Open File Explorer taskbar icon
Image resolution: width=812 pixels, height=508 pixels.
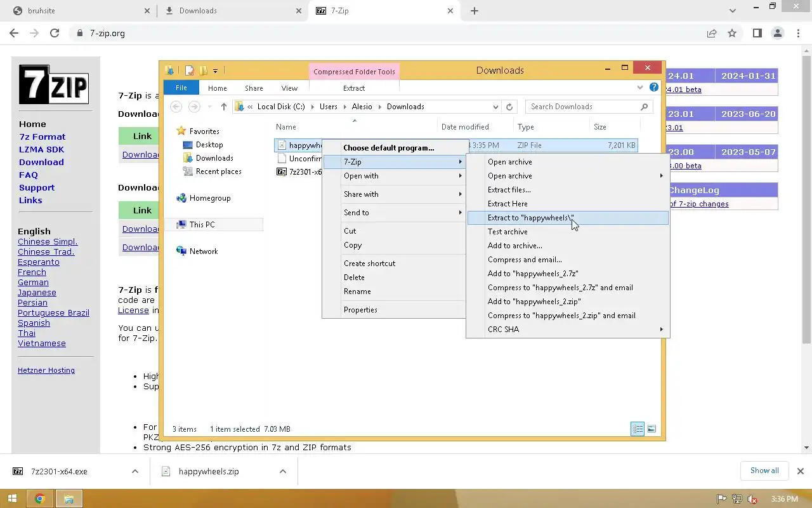click(x=69, y=499)
